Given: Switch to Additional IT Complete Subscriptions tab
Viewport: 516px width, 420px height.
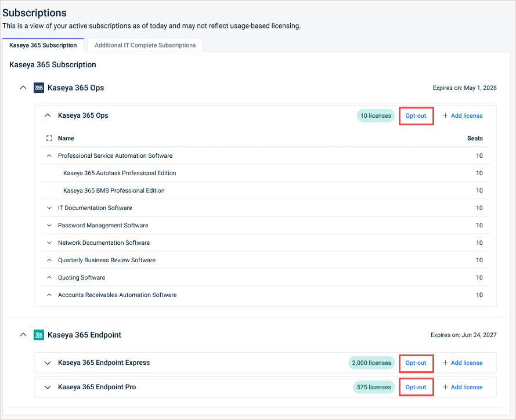Looking at the screenshot, I should click(145, 45).
